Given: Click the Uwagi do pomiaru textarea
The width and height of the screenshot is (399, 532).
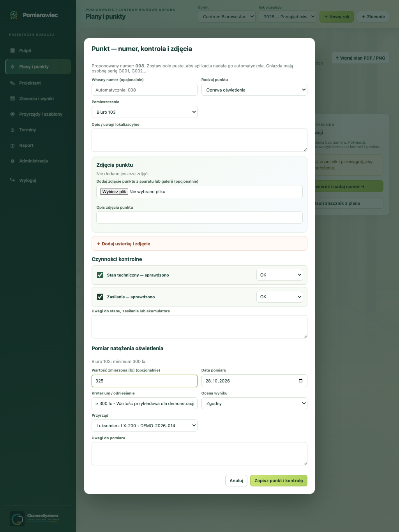Looking at the screenshot, I should 199,454.
